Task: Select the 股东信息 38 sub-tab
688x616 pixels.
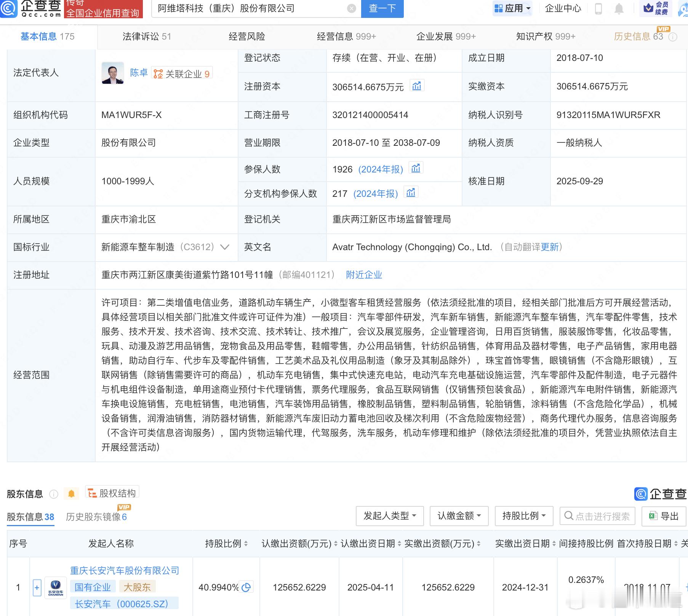Action: pos(30,517)
